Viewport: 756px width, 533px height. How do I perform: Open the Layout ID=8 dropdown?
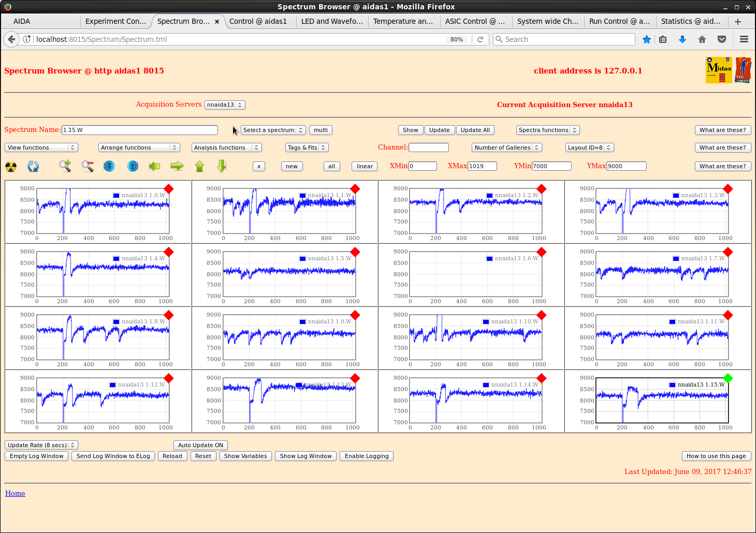click(590, 147)
